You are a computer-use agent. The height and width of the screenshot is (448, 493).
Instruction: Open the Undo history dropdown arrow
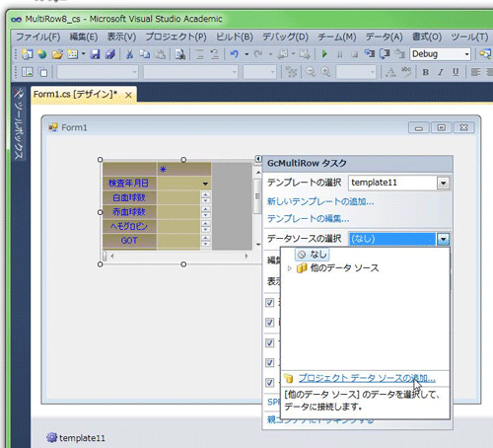[x=246, y=54]
